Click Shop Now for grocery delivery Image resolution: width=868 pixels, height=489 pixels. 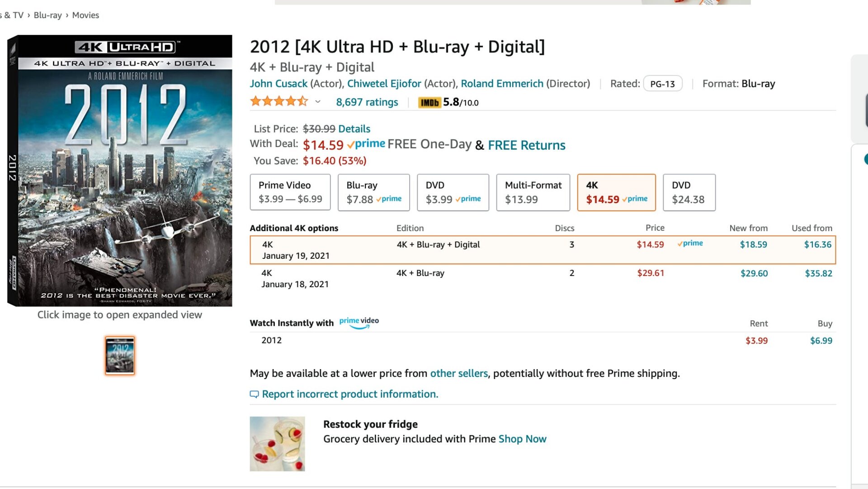tap(522, 439)
